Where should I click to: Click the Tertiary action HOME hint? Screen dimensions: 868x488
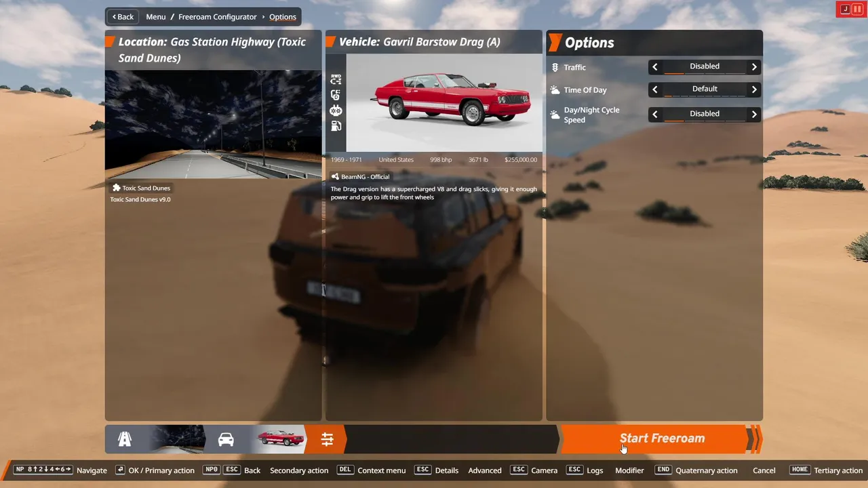pos(826,470)
